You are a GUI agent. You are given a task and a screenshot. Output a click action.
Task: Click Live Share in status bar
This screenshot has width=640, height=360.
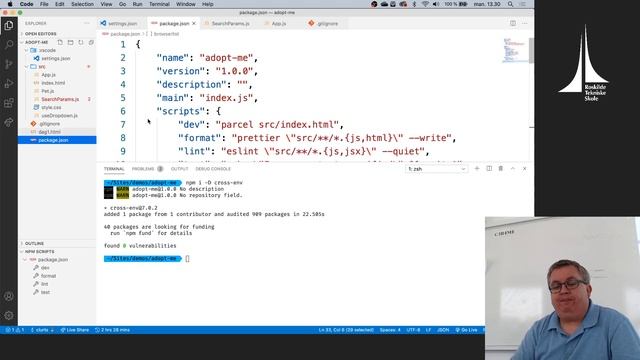(75, 330)
